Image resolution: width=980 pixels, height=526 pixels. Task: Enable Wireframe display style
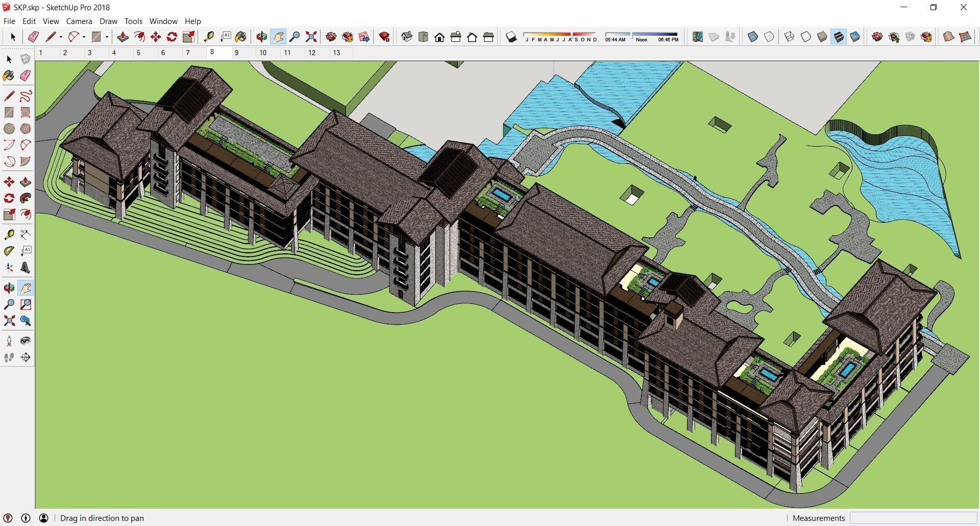(789, 37)
